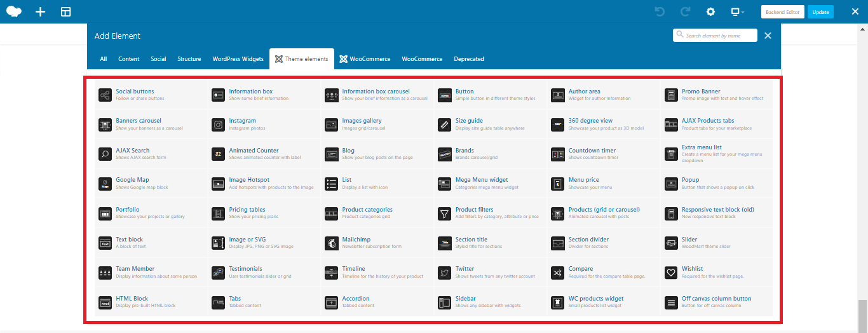Add the Wishlist heart icon
The width and height of the screenshot is (868, 333).
[670, 273]
